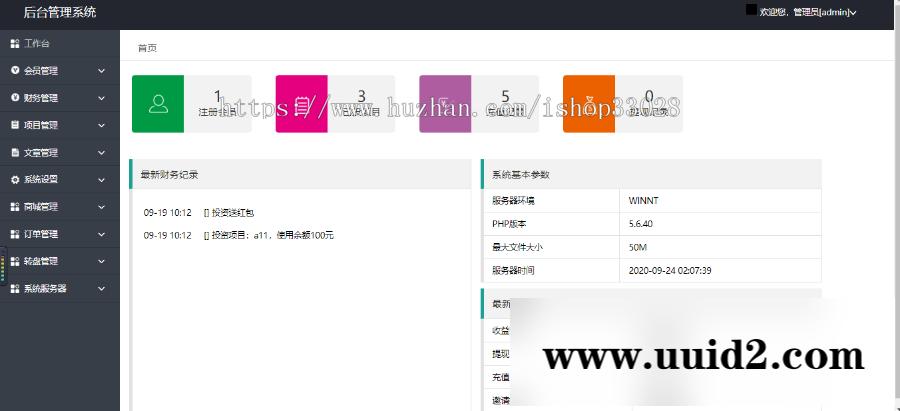Viewport: 900px width, 411px height.
Task: Click the count 0 on orange card
Action: (x=649, y=96)
